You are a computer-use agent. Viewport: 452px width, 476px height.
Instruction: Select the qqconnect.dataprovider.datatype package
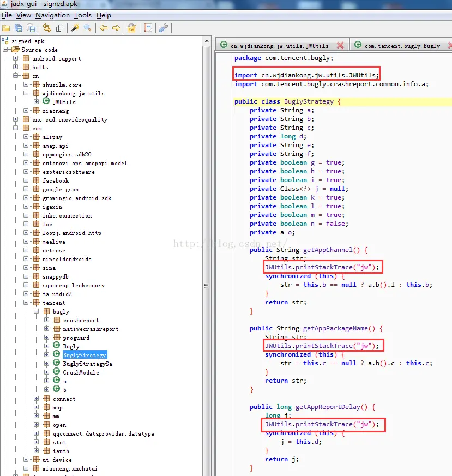[103, 434]
